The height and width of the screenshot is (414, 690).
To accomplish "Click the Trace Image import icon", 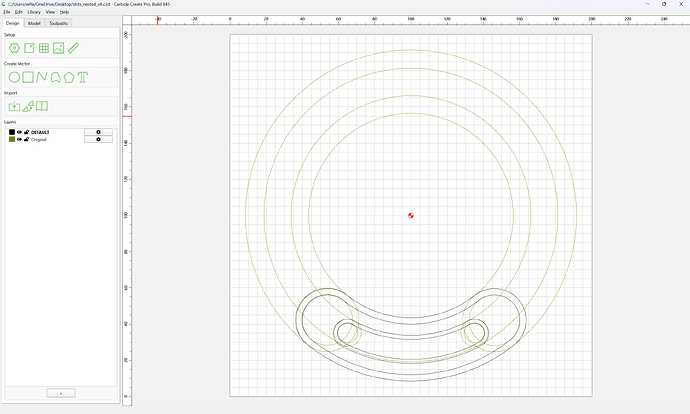I will [28, 106].
